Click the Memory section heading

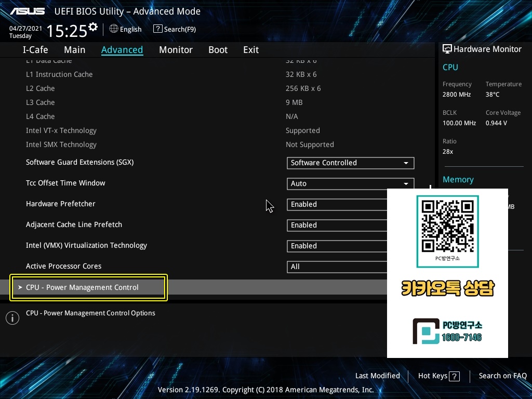[x=458, y=179]
